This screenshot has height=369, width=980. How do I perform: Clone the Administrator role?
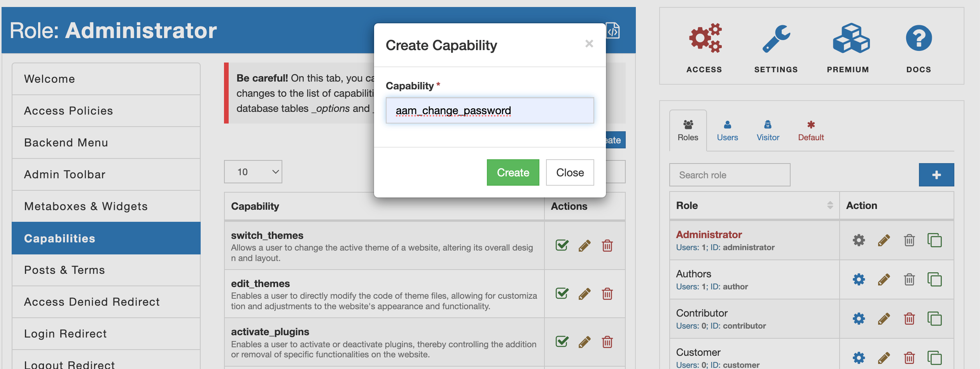pyautogui.click(x=934, y=240)
